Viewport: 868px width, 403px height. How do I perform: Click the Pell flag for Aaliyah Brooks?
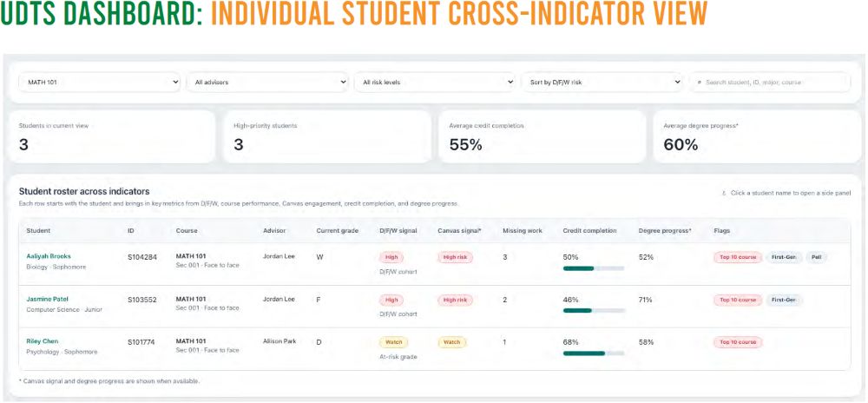pyautogui.click(x=817, y=257)
